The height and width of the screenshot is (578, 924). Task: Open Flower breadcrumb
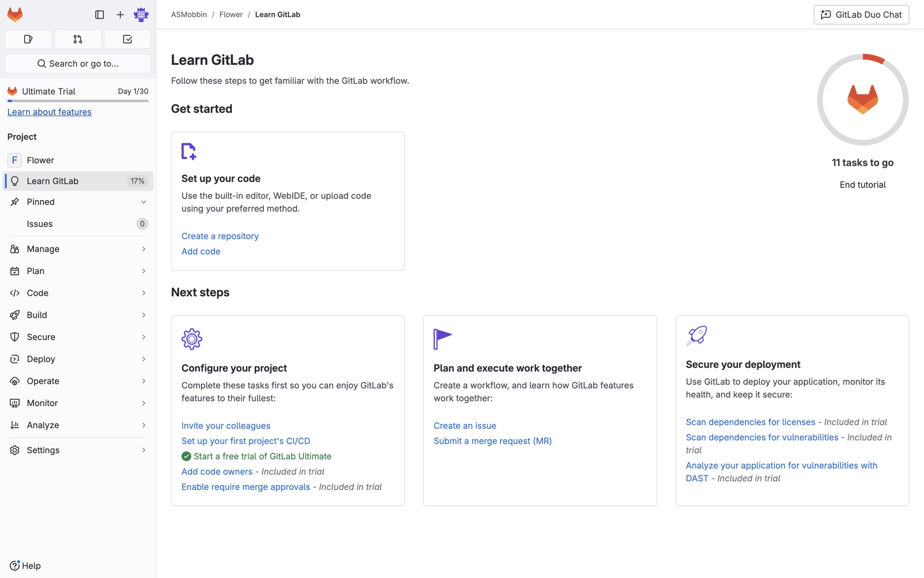tap(231, 14)
